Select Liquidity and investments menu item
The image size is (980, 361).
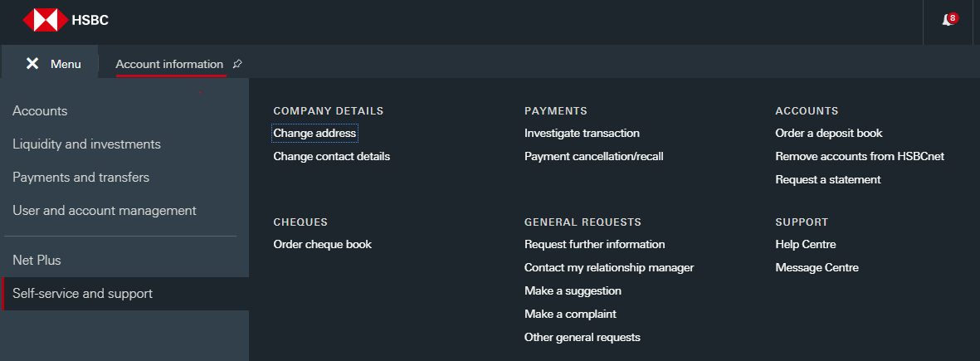(x=87, y=144)
